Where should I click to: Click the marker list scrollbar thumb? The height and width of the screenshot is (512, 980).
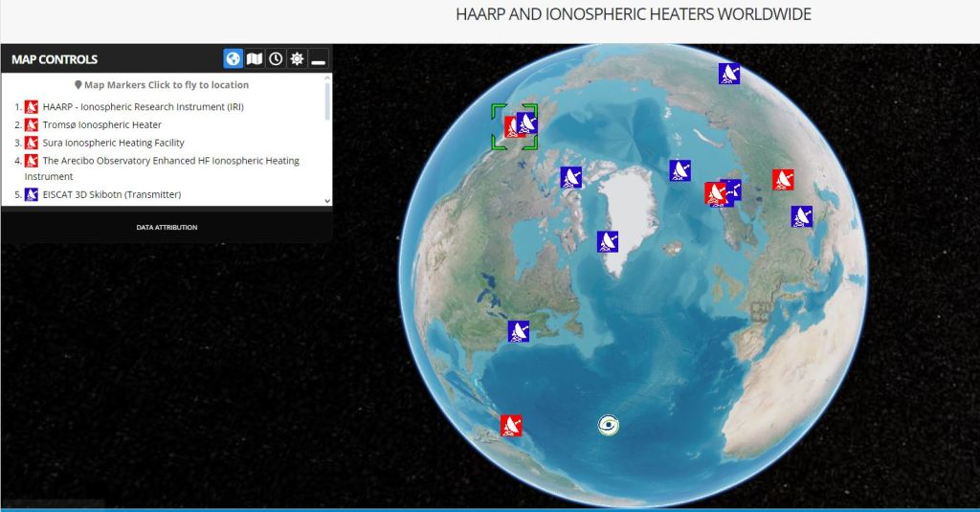[328, 100]
